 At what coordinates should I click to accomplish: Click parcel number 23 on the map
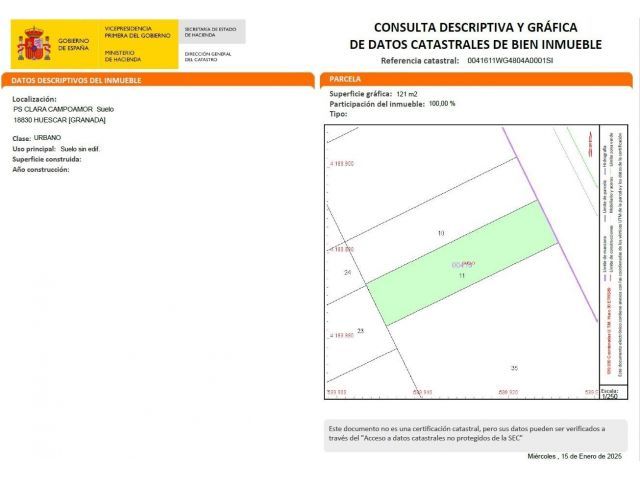tap(360, 331)
